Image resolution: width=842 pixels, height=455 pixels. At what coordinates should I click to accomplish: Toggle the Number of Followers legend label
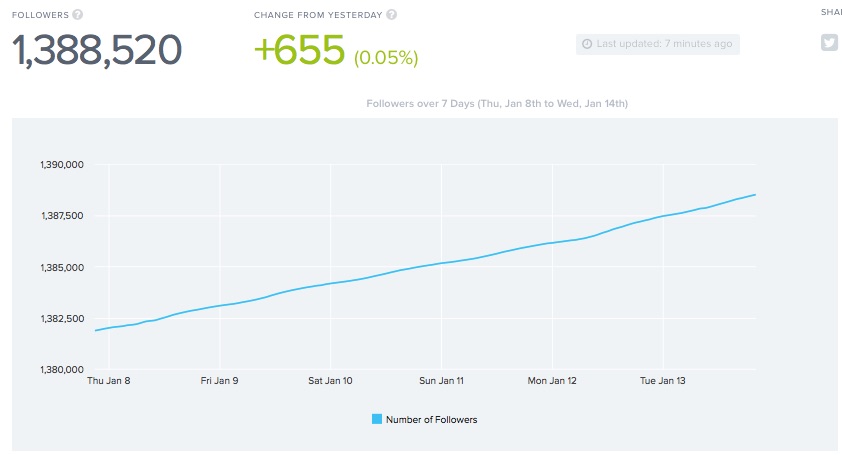click(432, 420)
